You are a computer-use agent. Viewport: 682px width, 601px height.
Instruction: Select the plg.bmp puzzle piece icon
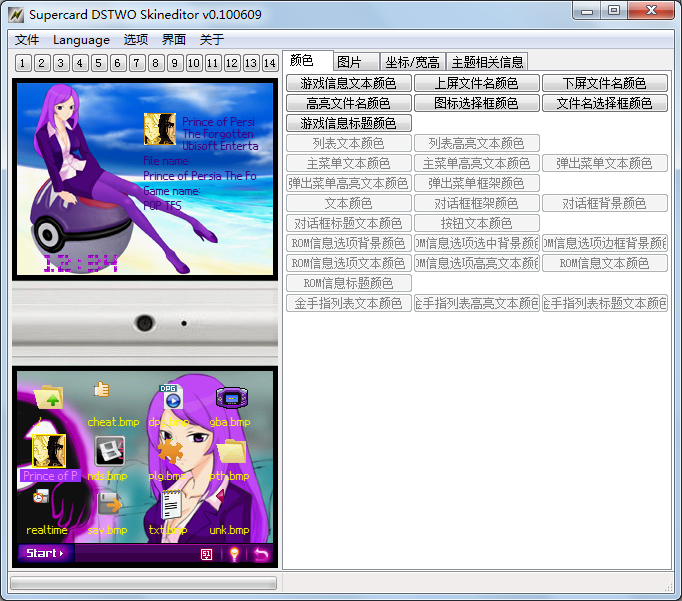tap(170, 451)
